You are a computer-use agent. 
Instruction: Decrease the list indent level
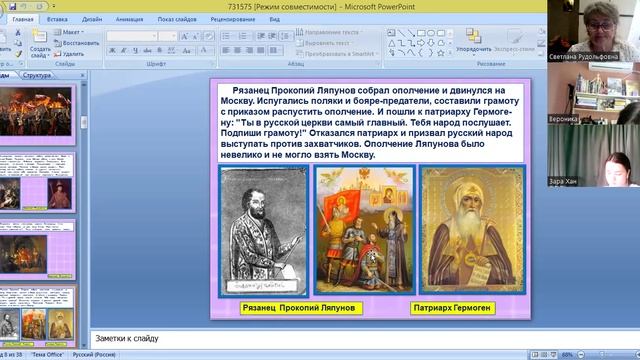pos(261,36)
